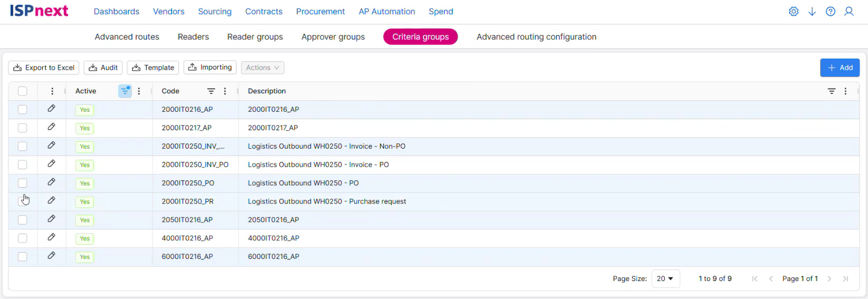Check the box for row 2050IT0216_AP
The image size is (868, 299).
[22, 220]
